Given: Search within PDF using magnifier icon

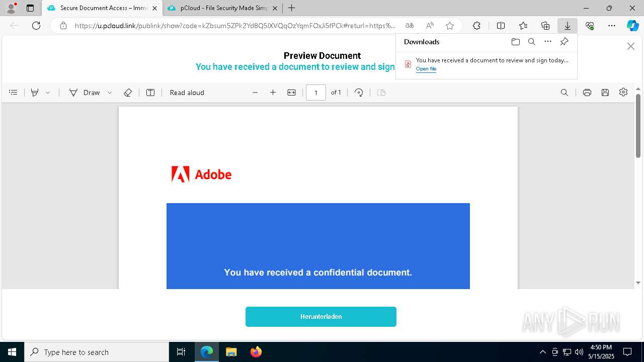Looking at the screenshot, I should [x=565, y=93].
